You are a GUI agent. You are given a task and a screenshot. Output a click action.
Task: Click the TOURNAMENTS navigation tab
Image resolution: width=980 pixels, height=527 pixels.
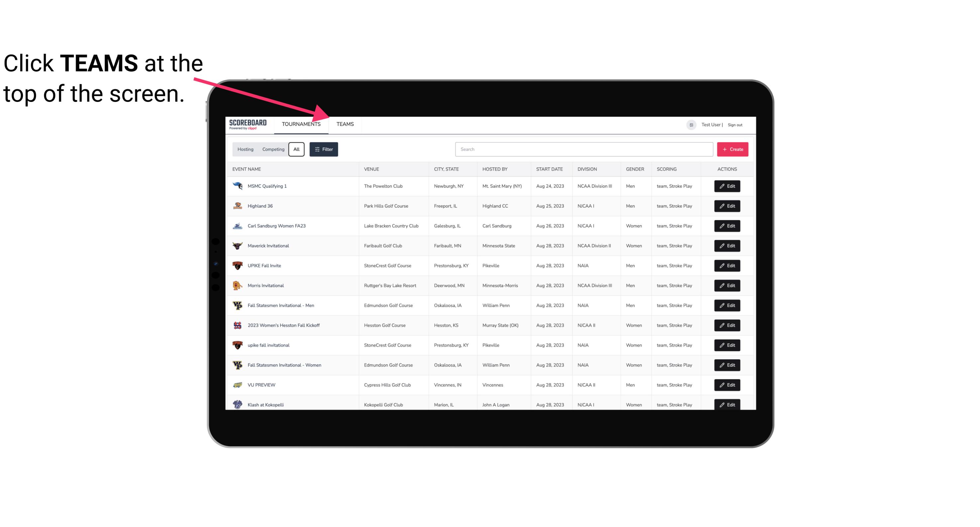pos(300,124)
